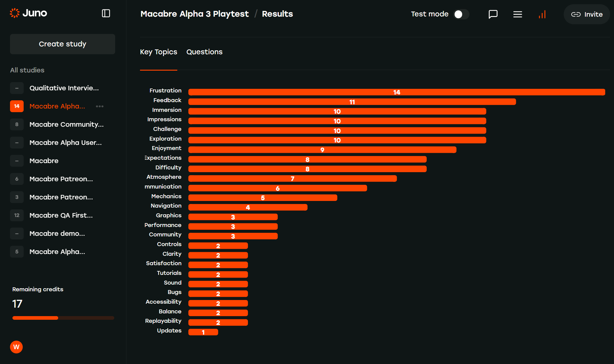Image resolution: width=614 pixels, height=364 pixels.
Task: Select the Key Topics tab
Action: coord(159,52)
